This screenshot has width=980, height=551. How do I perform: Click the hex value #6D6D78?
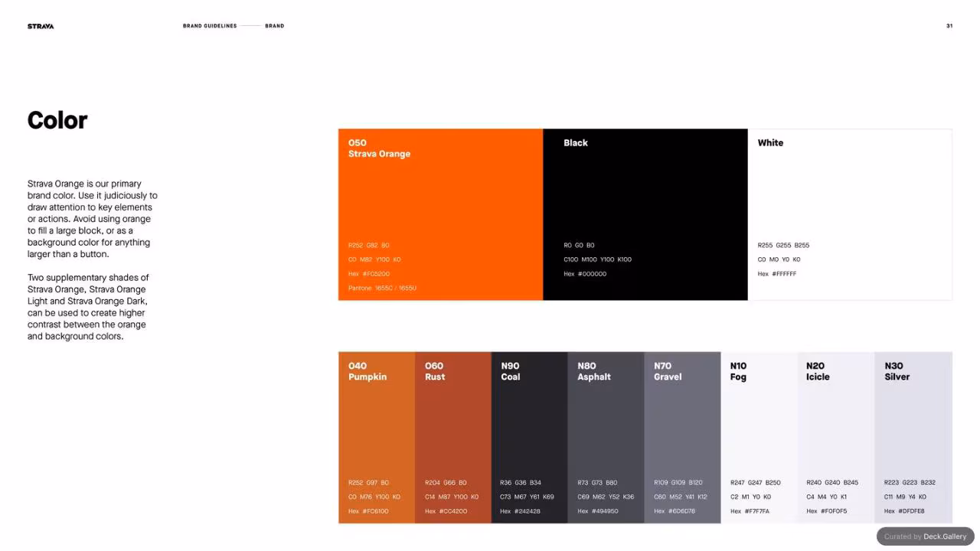(x=682, y=511)
